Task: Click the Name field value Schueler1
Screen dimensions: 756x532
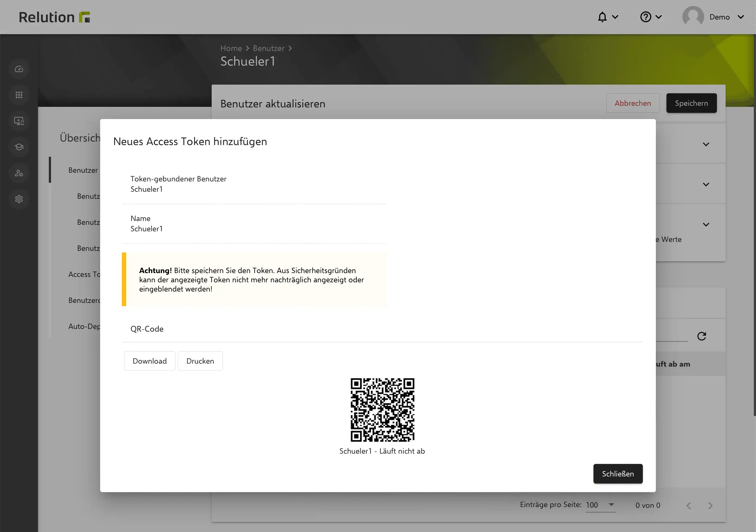Action: tap(147, 229)
